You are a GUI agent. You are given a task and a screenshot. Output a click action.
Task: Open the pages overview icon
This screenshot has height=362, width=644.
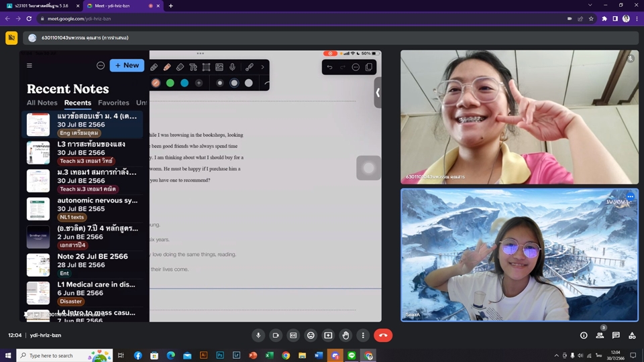tap(369, 67)
